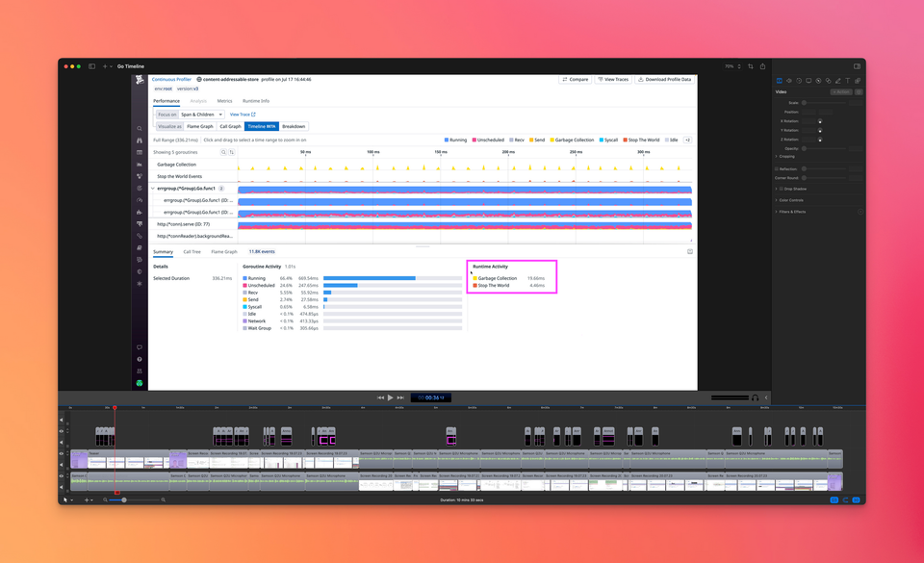Click the search icon in the profiler sidebar

coord(141,127)
